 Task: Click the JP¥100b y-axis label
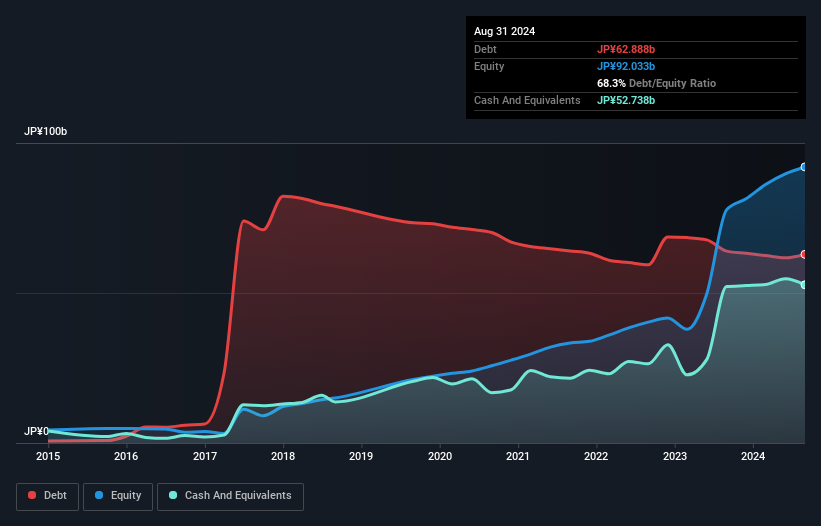(x=46, y=131)
